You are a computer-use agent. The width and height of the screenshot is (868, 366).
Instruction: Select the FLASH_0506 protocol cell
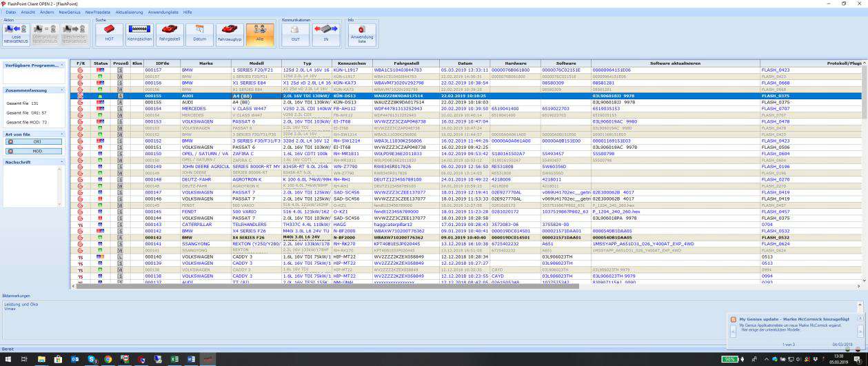coord(810,147)
